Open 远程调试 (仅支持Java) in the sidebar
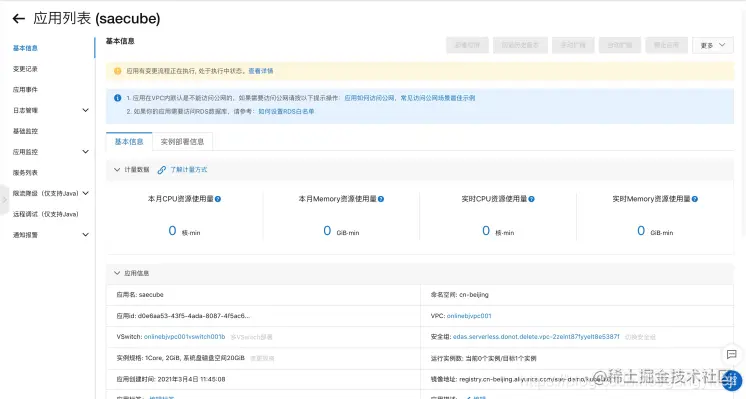Screen dimensions: 746x399 (x=46, y=214)
